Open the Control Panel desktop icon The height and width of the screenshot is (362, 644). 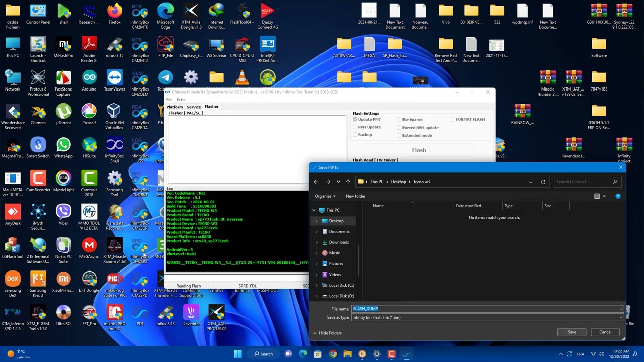tap(38, 14)
